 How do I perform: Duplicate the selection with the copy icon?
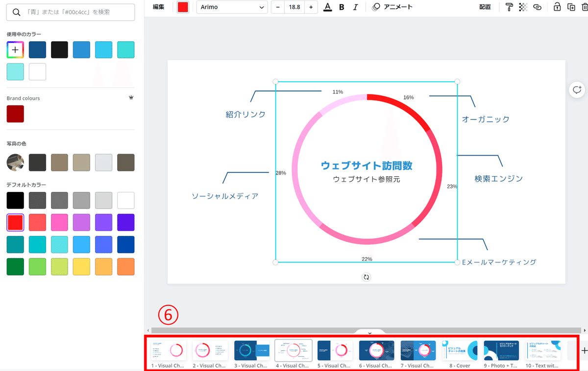click(x=571, y=7)
